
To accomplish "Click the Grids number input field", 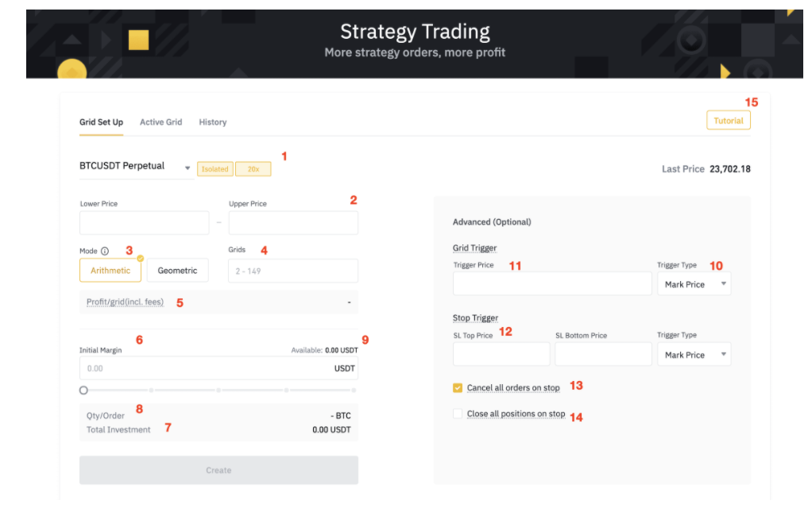I will coord(293,271).
